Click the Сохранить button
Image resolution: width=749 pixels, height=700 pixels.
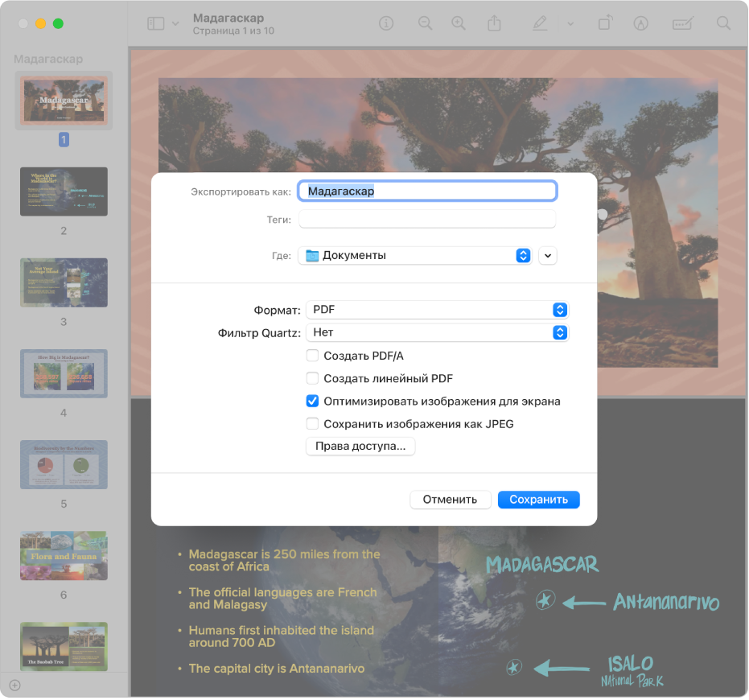[x=539, y=500]
